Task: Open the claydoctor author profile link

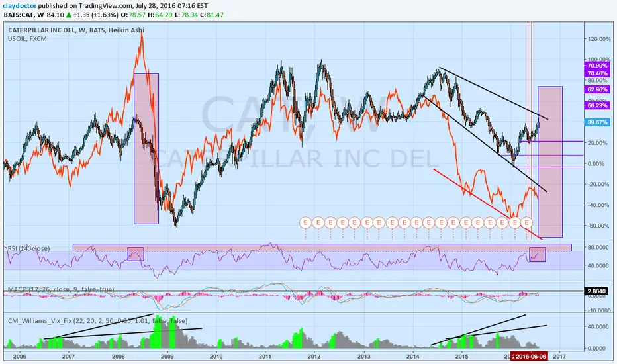Action: coord(20,6)
